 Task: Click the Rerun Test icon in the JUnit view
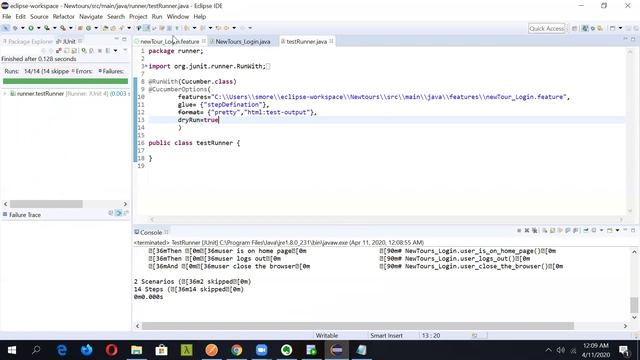click(x=84, y=51)
